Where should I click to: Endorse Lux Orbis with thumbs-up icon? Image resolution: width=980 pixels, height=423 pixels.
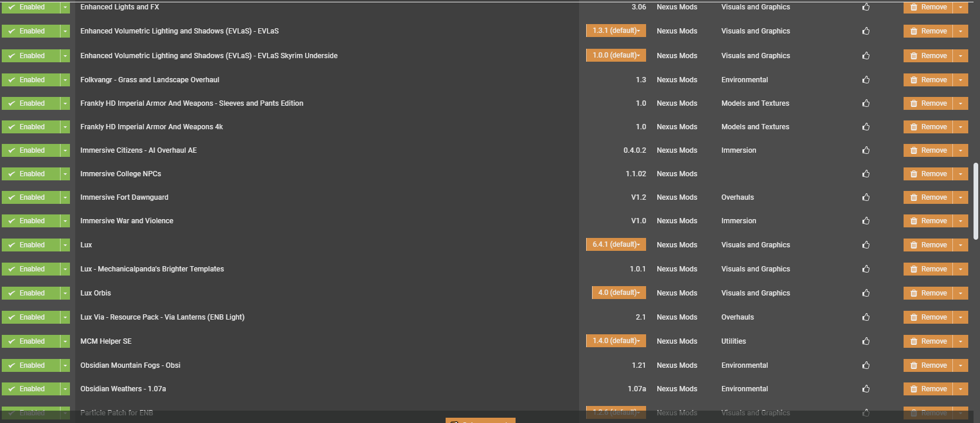pos(866,293)
